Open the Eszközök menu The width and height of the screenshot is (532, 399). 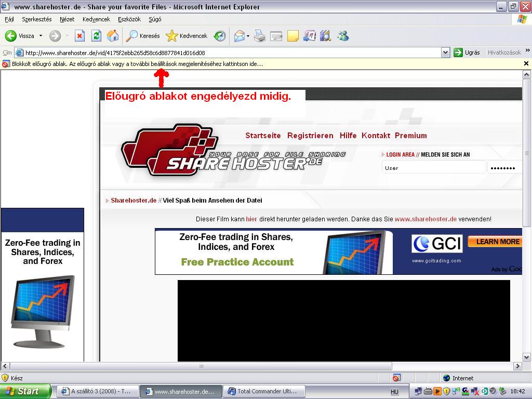tap(129, 19)
